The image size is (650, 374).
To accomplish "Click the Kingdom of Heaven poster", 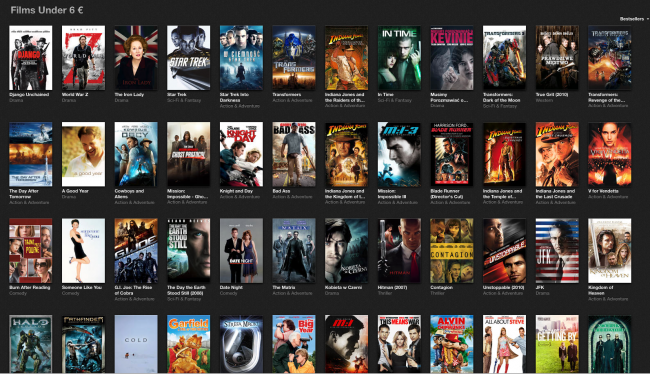I will [x=610, y=251].
